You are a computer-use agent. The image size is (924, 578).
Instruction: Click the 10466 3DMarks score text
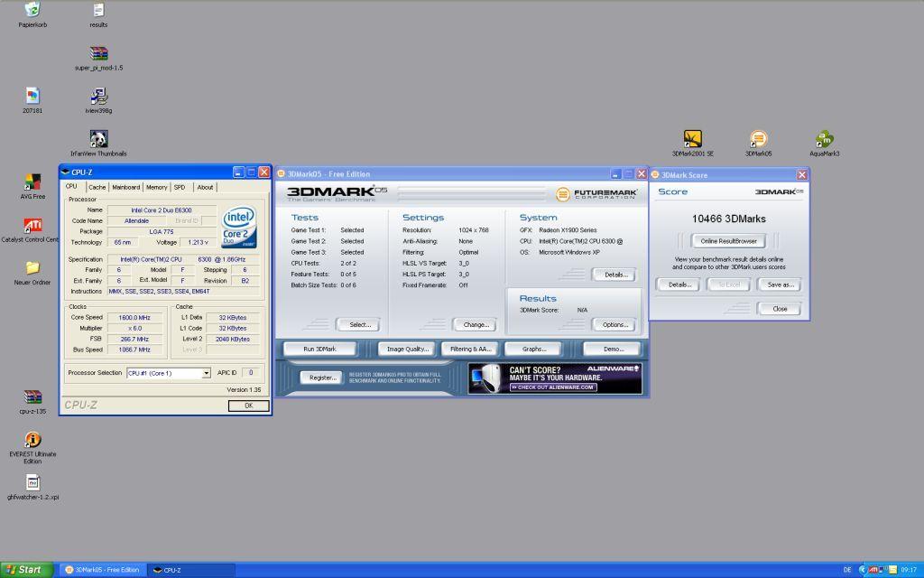point(729,219)
